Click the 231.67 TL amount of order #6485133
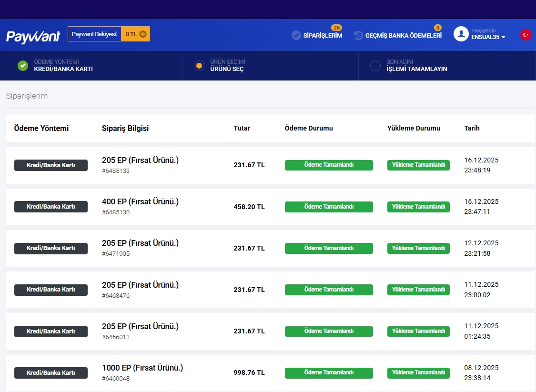The image size is (536, 392). pyautogui.click(x=249, y=165)
